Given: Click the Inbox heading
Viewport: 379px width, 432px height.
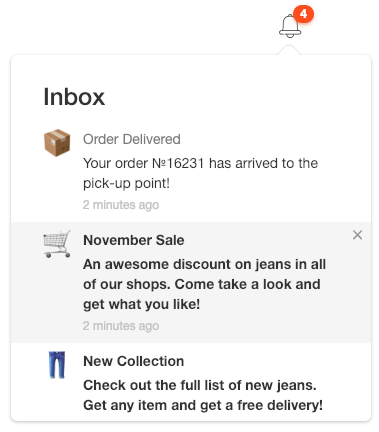Looking at the screenshot, I should click(74, 97).
